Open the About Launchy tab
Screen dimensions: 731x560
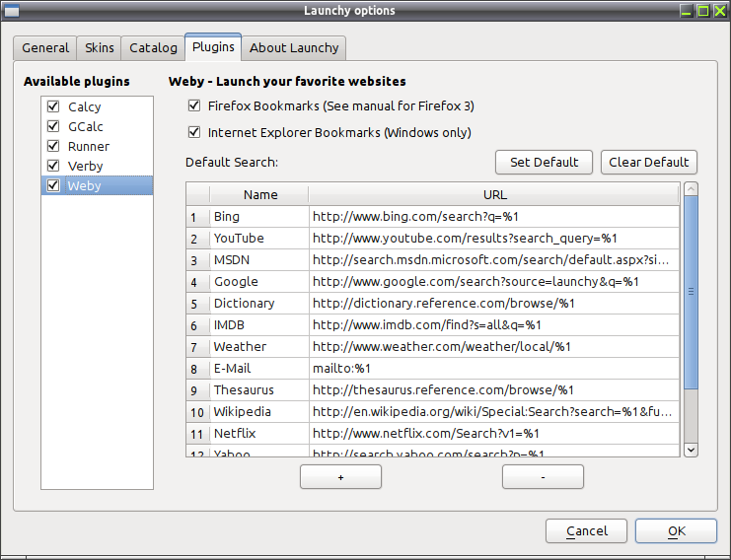tap(294, 48)
